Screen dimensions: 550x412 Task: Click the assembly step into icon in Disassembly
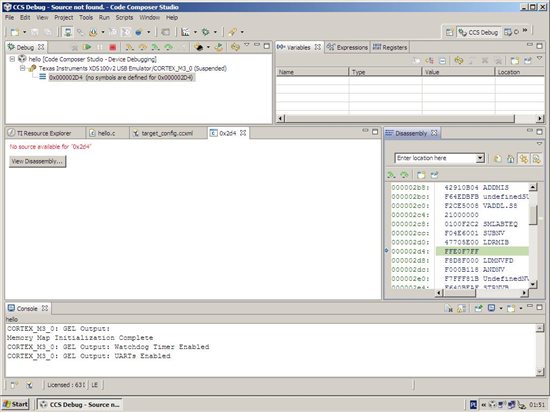click(x=391, y=175)
